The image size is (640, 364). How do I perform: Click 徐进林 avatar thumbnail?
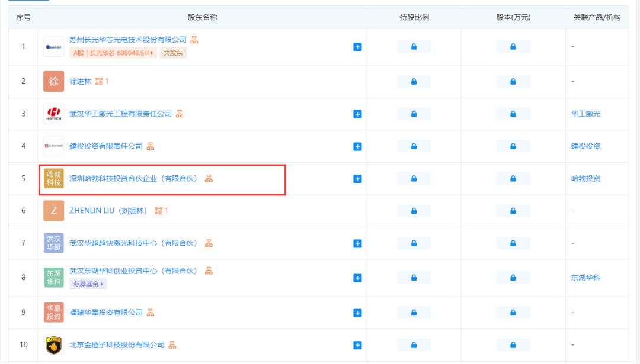click(x=54, y=81)
